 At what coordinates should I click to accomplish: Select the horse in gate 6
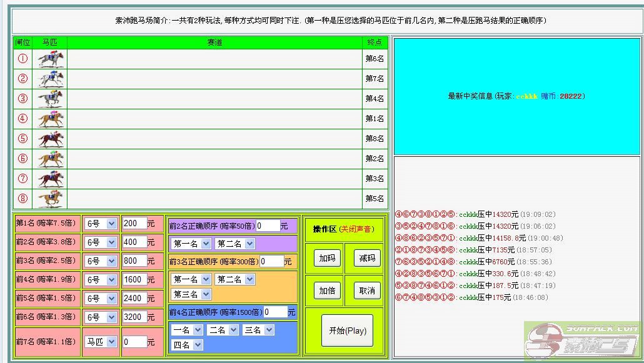point(50,159)
